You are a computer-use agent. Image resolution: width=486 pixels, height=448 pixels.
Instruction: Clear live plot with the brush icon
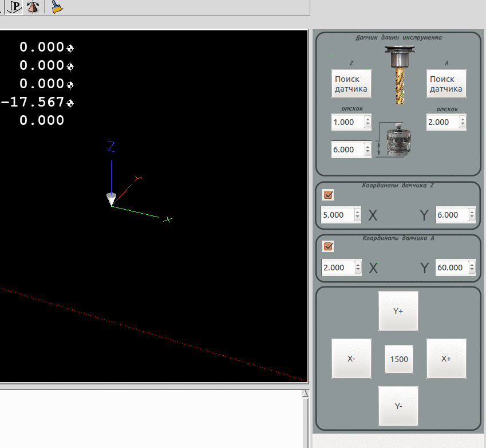57,7
